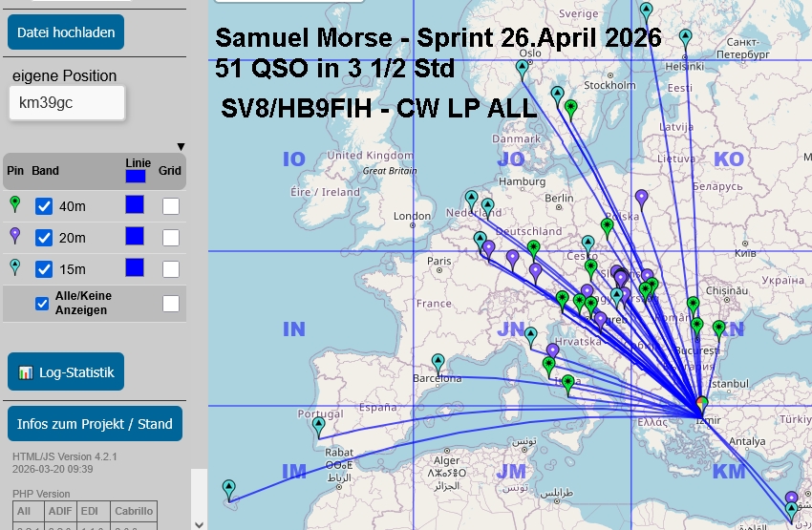Image resolution: width=812 pixels, height=530 pixels.
Task: Select the green 40m pin in southern Sweden
Action: [x=570, y=110]
